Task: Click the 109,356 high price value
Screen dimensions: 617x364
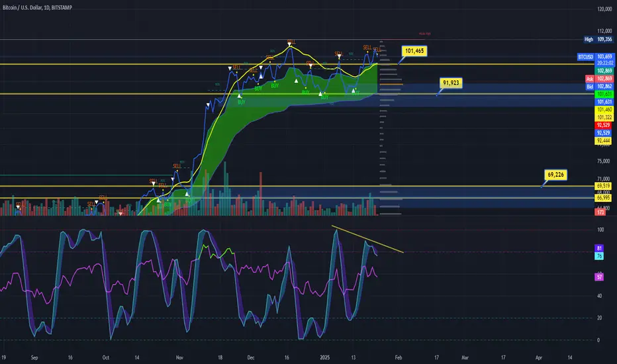Action: (x=604, y=39)
